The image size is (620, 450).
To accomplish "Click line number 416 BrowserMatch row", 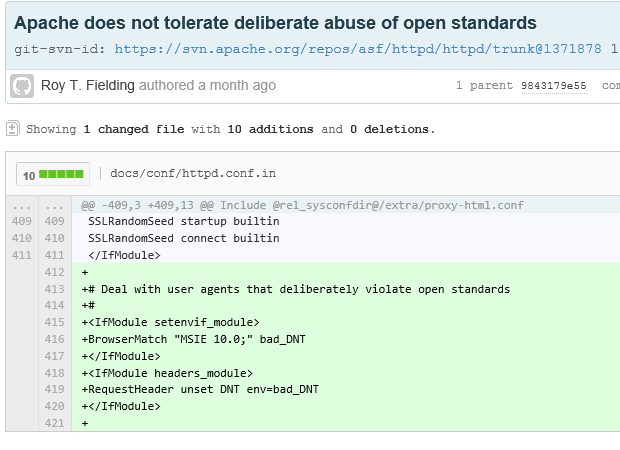I will [55, 340].
